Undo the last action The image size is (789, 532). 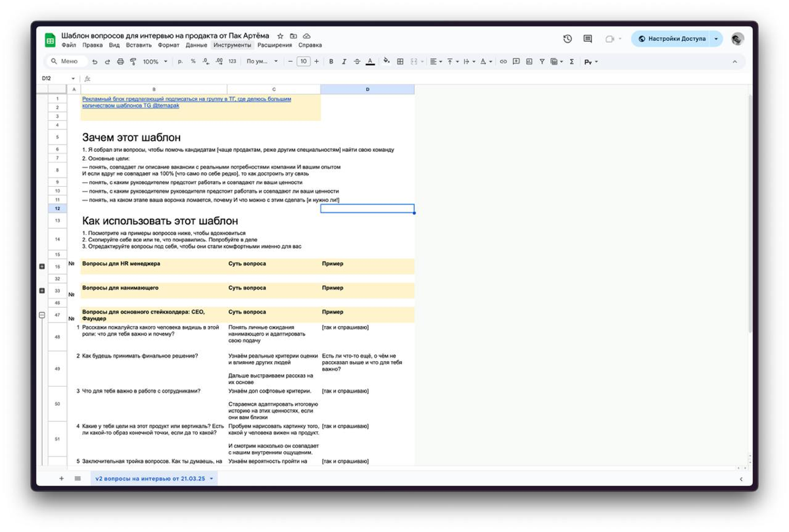click(95, 62)
